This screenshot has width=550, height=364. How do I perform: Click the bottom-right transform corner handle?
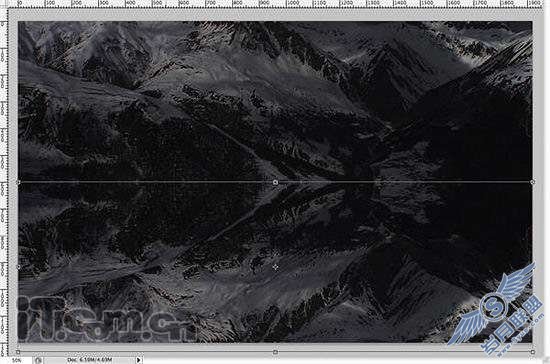533,352
